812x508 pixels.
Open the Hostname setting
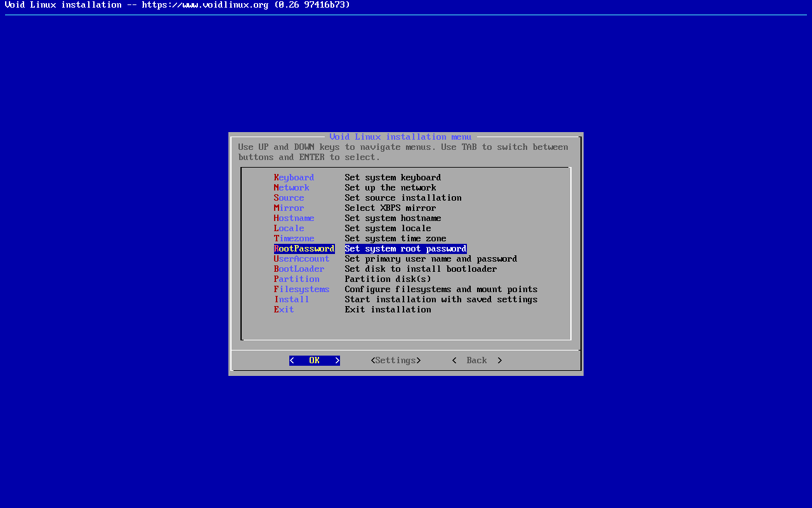294,218
